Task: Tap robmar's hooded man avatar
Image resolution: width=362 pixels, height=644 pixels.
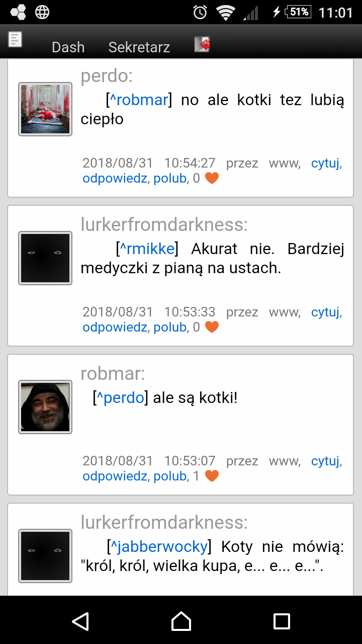Action: (45, 407)
